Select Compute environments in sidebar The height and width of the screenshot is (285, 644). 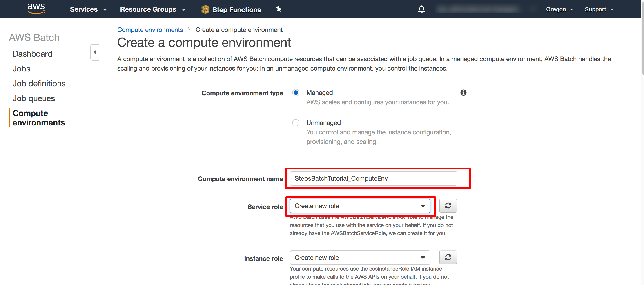pos(39,118)
